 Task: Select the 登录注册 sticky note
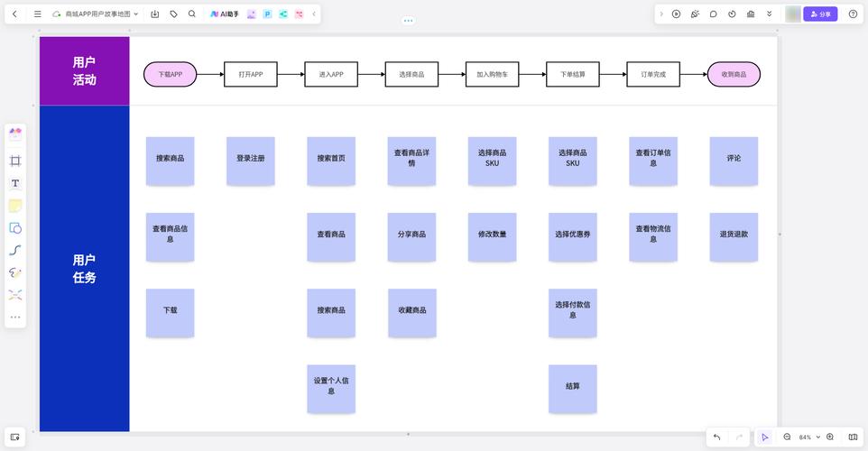click(x=251, y=161)
